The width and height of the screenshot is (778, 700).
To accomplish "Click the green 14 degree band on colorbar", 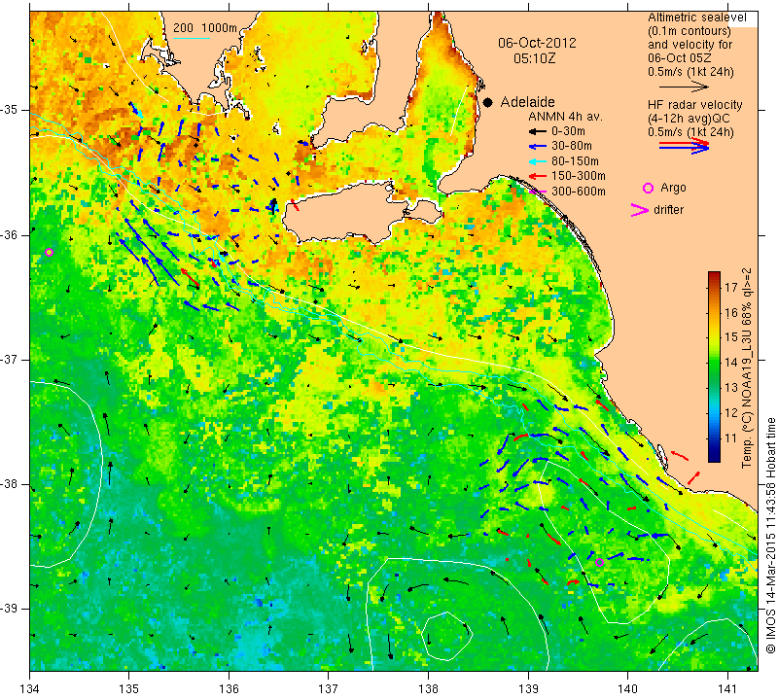I will tap(714, 363).
